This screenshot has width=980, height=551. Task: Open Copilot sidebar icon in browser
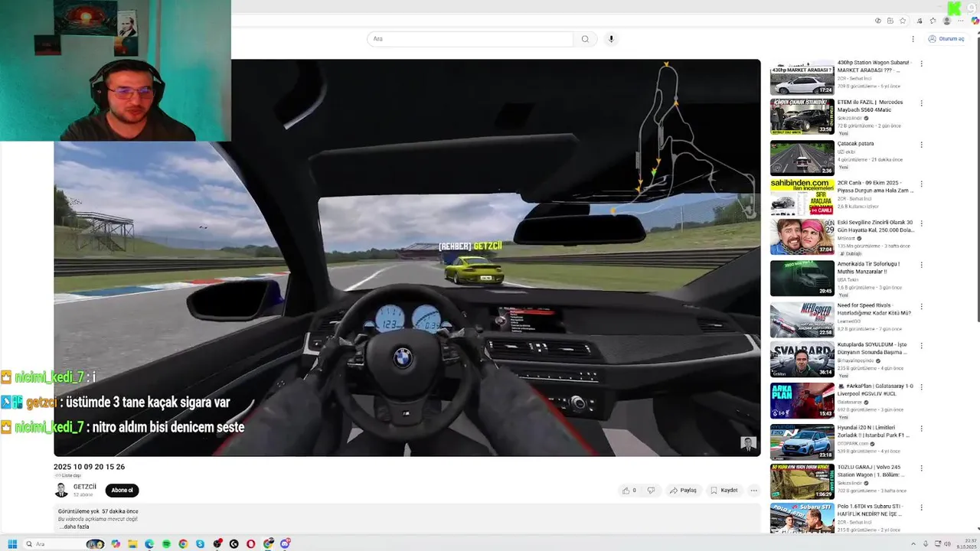975,21
